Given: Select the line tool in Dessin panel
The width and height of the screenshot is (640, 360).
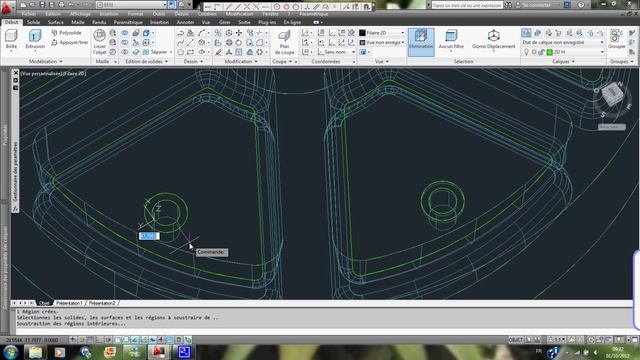Looking at the screenshot, I should point(190,42).
